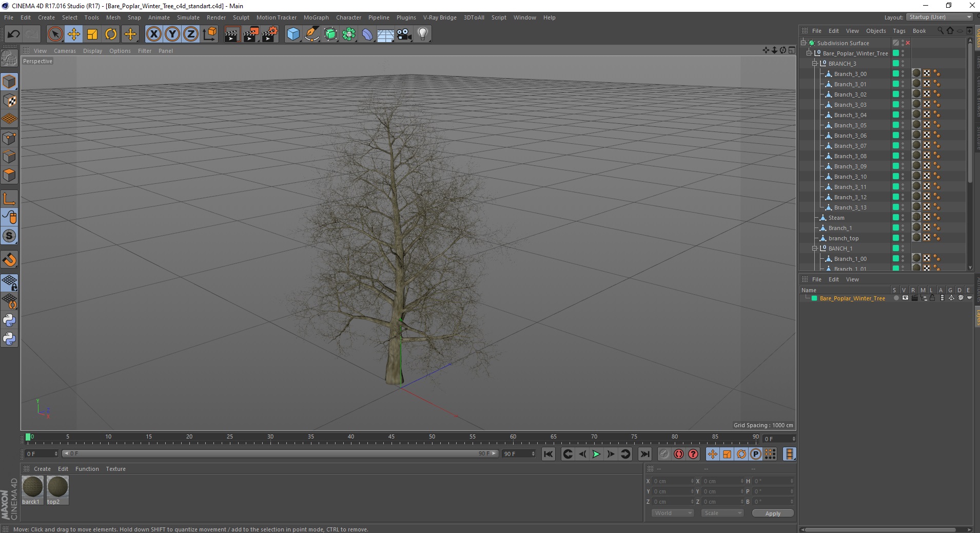Open the edit render settings icon

click(x=270, y=34)
